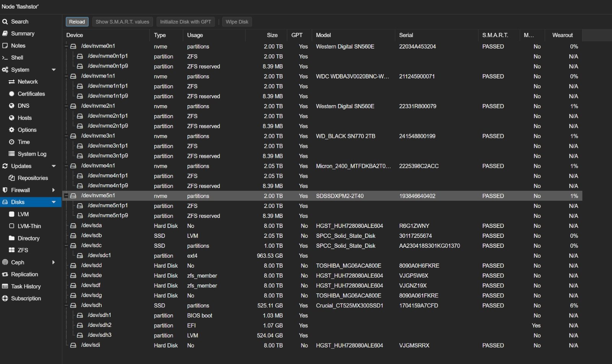612x364 pixels.
Task: Collapse the /dev/sdc tree node
Action: pyautogui.click(x=66, y=246)
